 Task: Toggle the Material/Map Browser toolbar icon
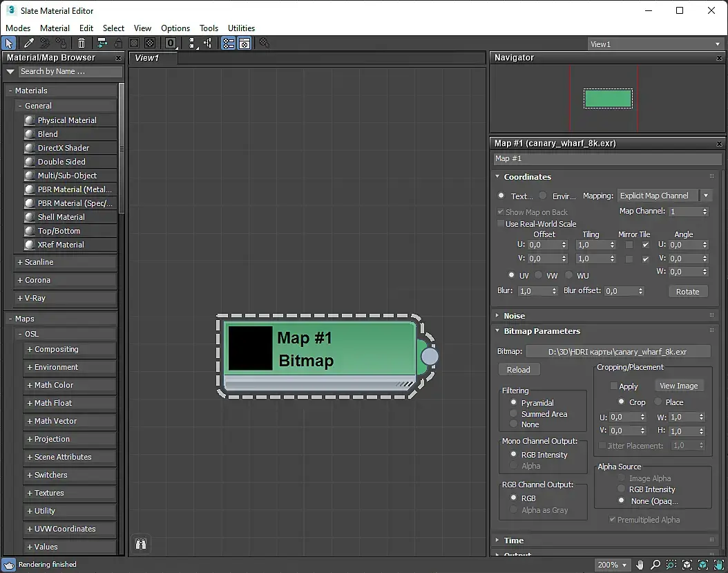pos(228,44)
